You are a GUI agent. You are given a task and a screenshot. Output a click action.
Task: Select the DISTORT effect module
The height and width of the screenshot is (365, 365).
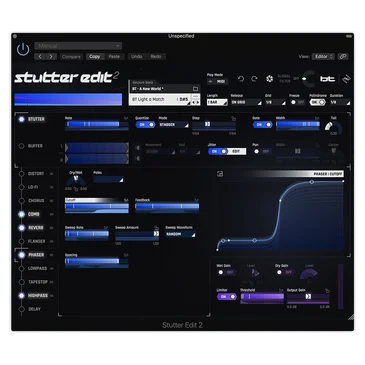pos(36,174)
